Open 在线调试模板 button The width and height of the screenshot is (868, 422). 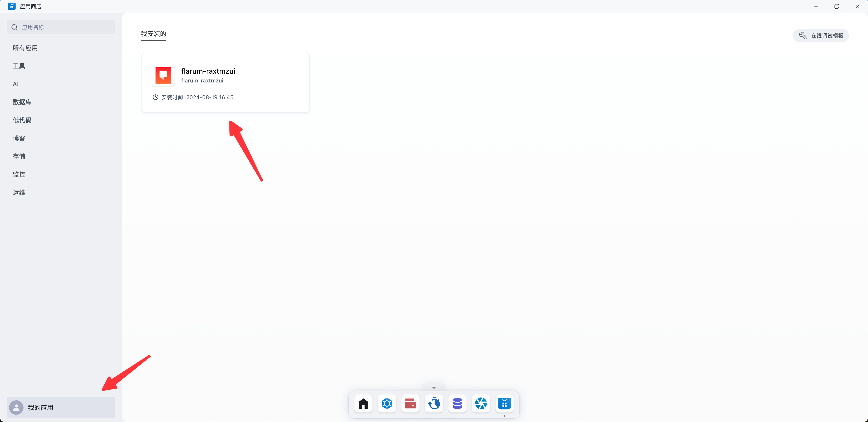[x=821, y=35]
